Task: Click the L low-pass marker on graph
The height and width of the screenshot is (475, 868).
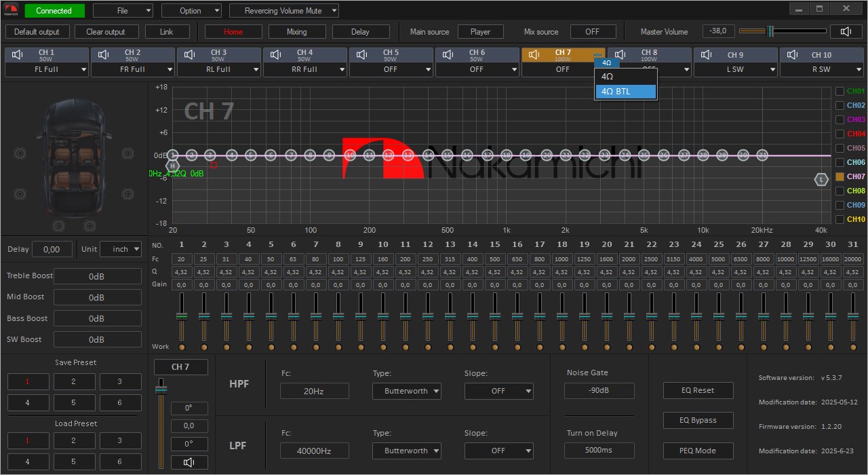Action: click(821, 179)
